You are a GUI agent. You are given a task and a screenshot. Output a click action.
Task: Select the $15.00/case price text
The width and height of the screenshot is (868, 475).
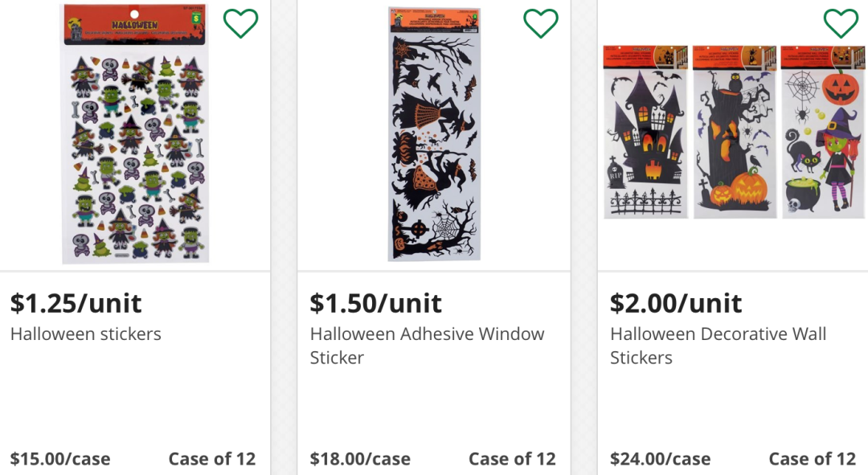(x=60, y=459)
